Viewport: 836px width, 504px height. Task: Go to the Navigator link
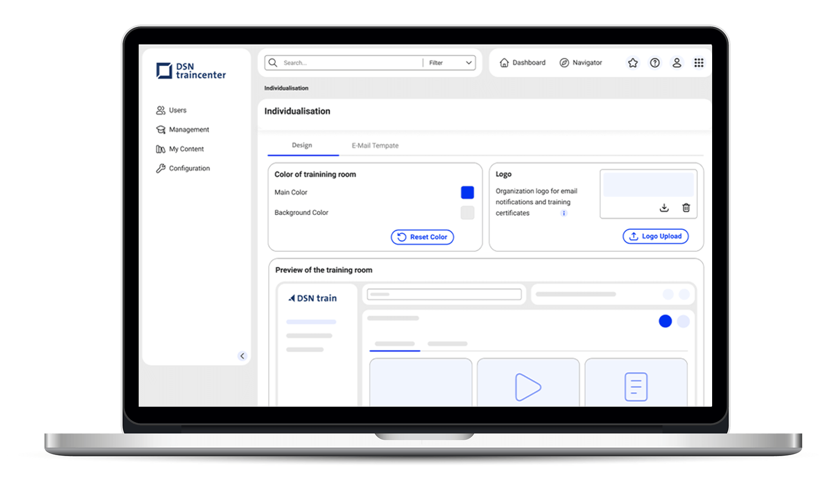(581, 63)
